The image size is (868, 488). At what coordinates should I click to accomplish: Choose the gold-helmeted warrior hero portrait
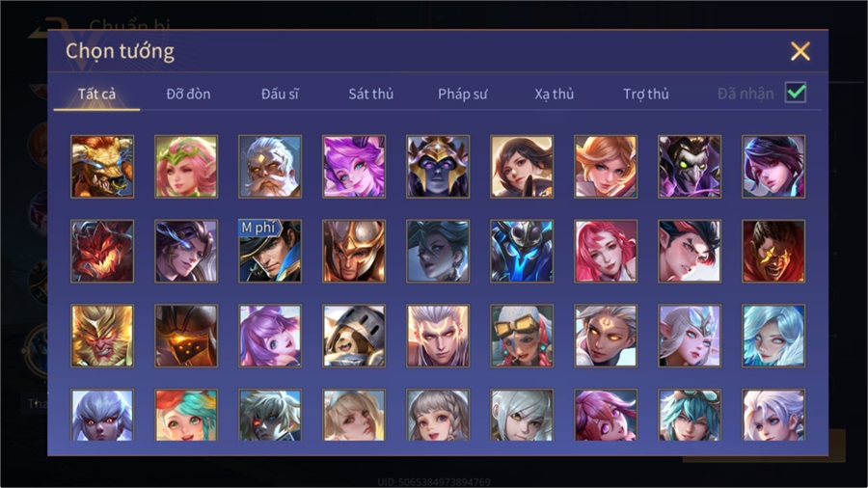pos(354,251)
